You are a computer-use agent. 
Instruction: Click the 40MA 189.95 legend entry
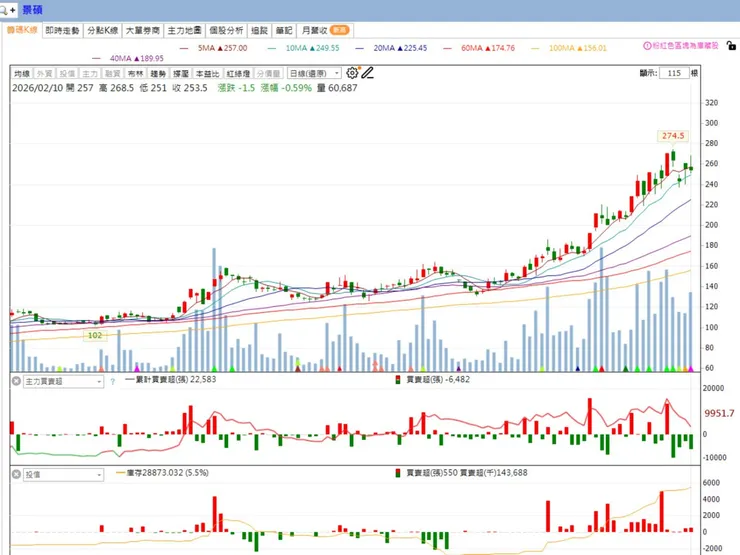coord(128,59)
